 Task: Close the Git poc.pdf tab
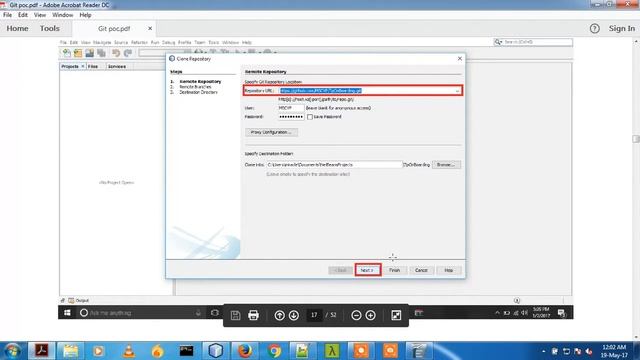(150, 29)
